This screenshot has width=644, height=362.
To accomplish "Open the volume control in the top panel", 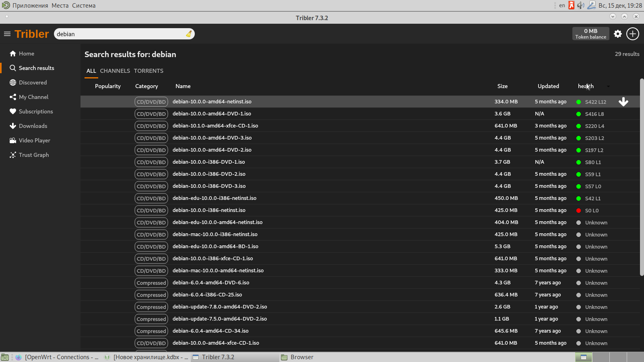I will [x=581, y=5].
